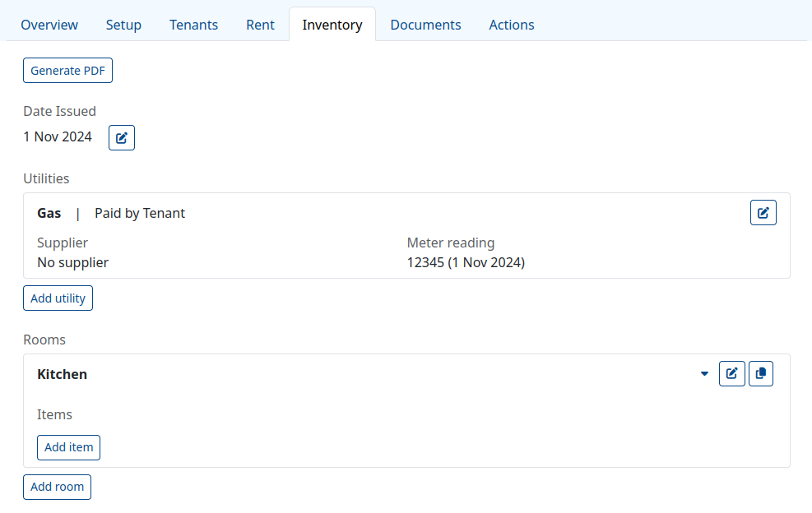The height and width of the screenshot is (513, 812).
Task: Add a new room
Action: pyautogui.click(x=57, y=487)
